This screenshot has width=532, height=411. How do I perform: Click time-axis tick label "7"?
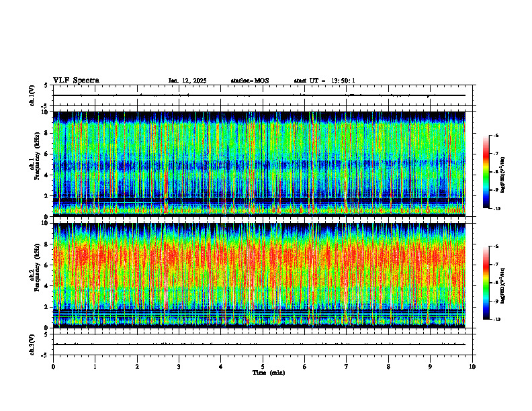coord(347,367)
